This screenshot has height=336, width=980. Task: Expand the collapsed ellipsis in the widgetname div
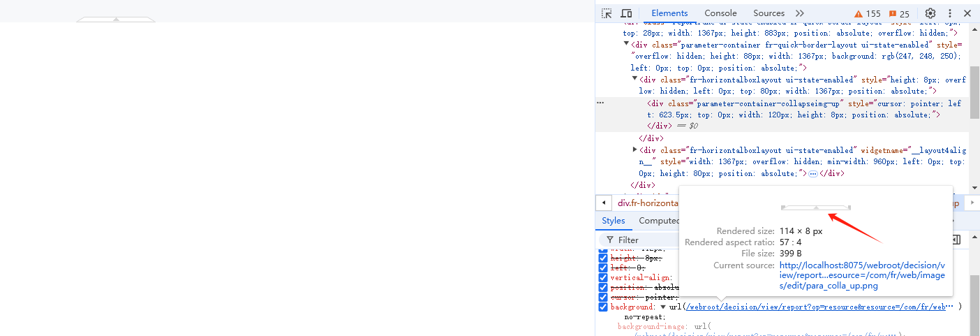point(813,173)
